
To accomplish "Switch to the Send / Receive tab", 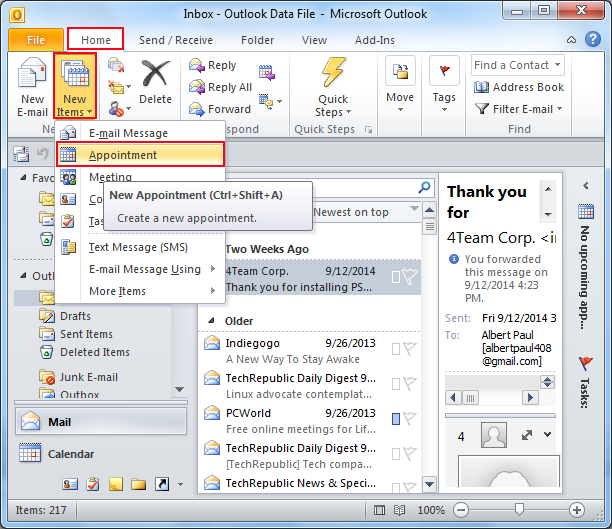I will pos(176,40).
